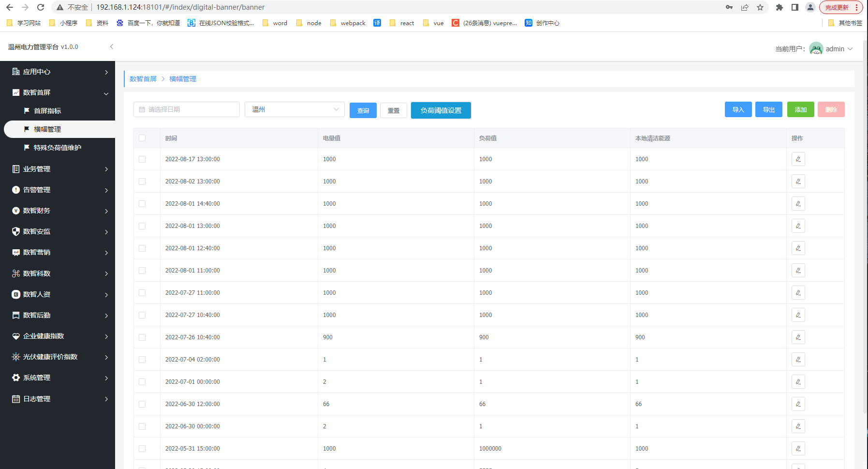Viewport: 868px width, 469px height.
Task: Open the 温州 region dropdown
Action: (294, 109)
